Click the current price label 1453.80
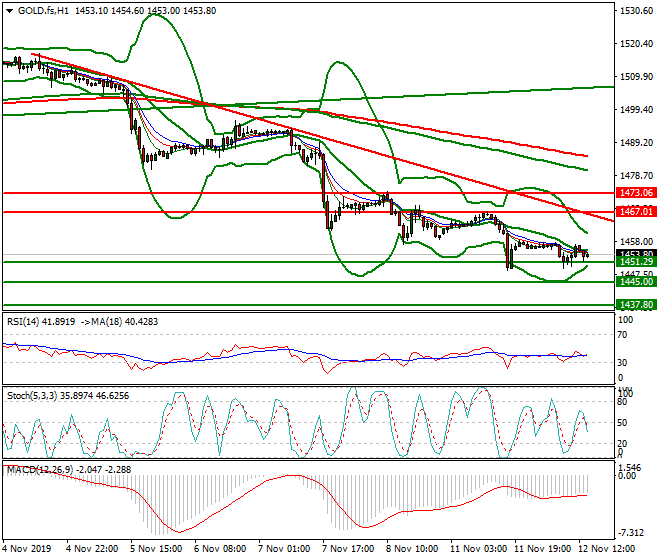Image resolution: width=660 pixels, height=560 pixels. (x=636, y=253)
